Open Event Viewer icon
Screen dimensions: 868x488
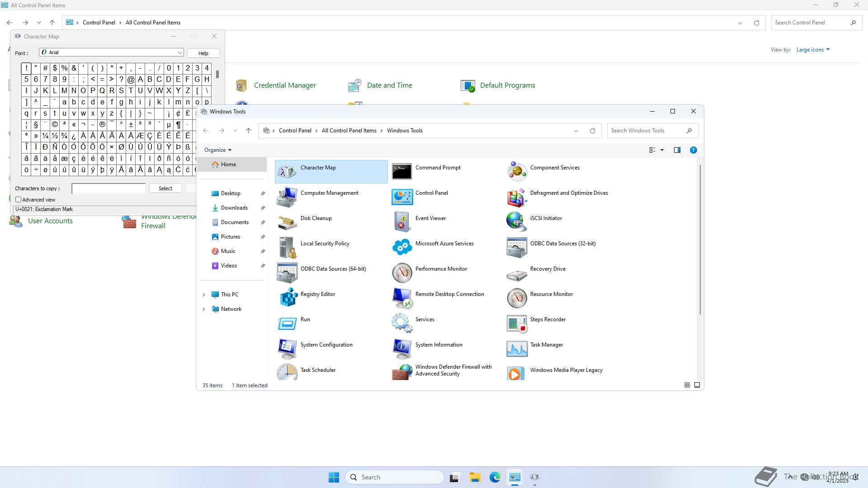click(x=402, y=222)
